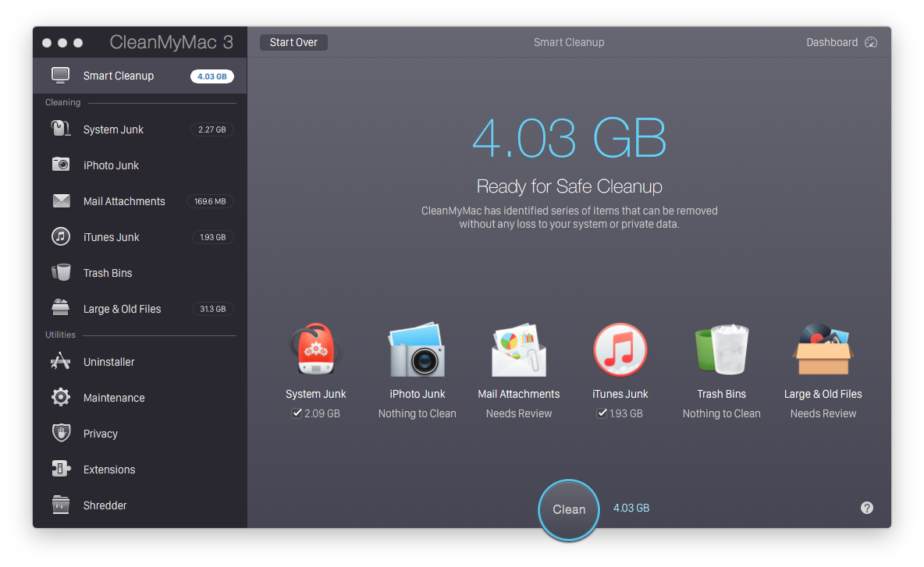This screenshot has width=924, height=567.
Task: Click Nothing to Clean under iPhoto Junk
Action: 418,413
